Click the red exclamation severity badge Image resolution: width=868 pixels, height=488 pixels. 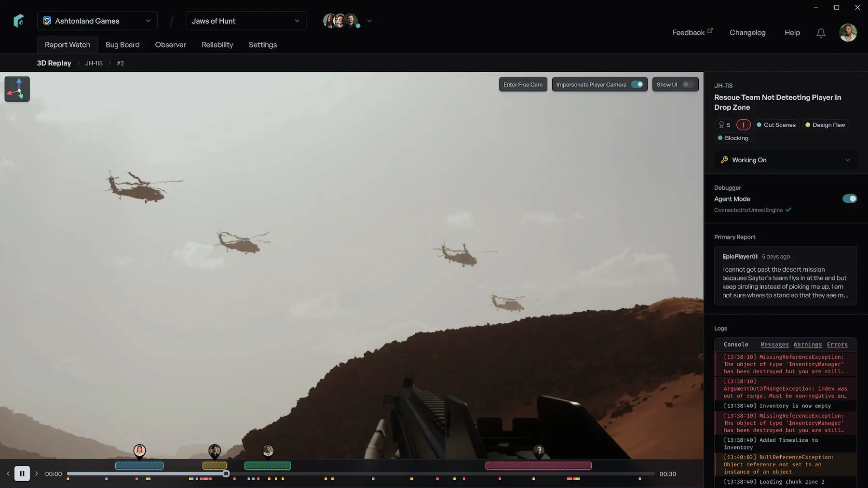click(x=743, y=125)
